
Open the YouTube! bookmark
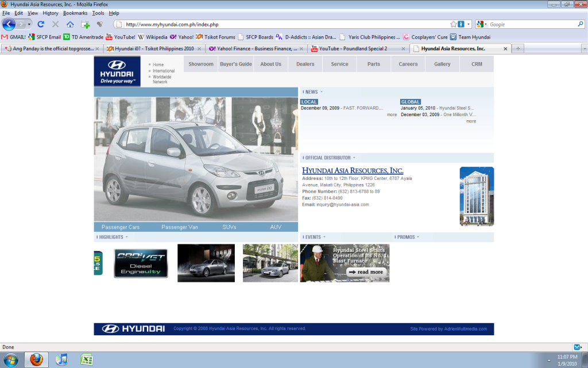click(x=121, y=37)
